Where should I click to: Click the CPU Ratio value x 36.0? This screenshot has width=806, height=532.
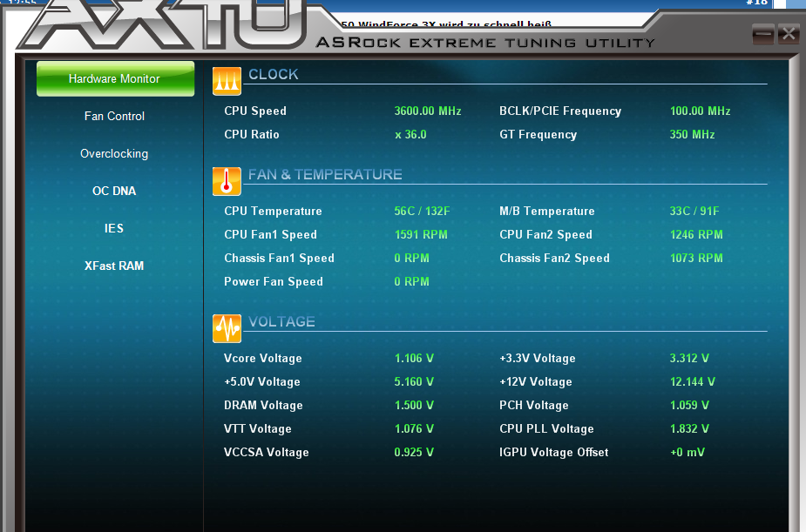coord(410,135)
